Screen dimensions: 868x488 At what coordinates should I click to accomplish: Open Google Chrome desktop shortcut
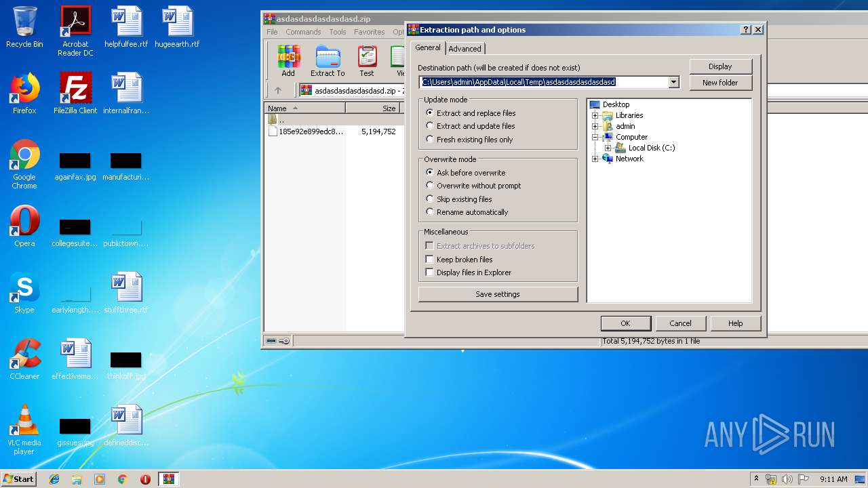click(24, 164)
